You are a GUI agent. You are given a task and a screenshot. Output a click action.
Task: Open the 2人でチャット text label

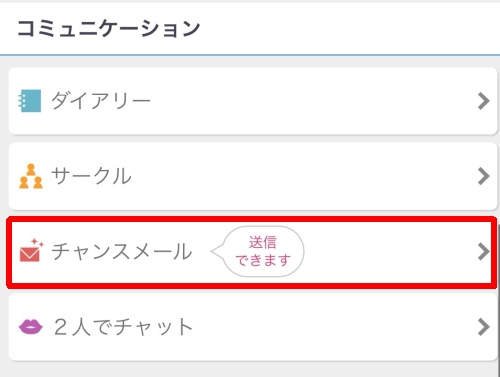click(x=124, y=326)
